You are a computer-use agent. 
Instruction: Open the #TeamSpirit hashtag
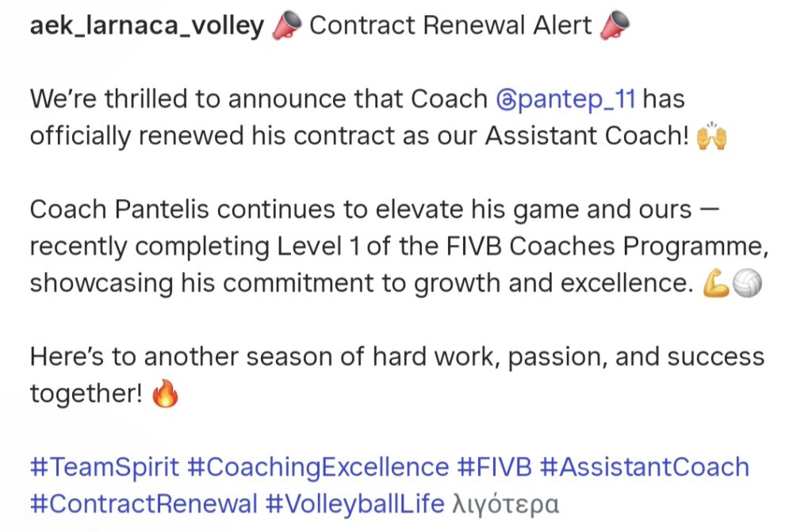pyautogui.click(x=105, y=466)
